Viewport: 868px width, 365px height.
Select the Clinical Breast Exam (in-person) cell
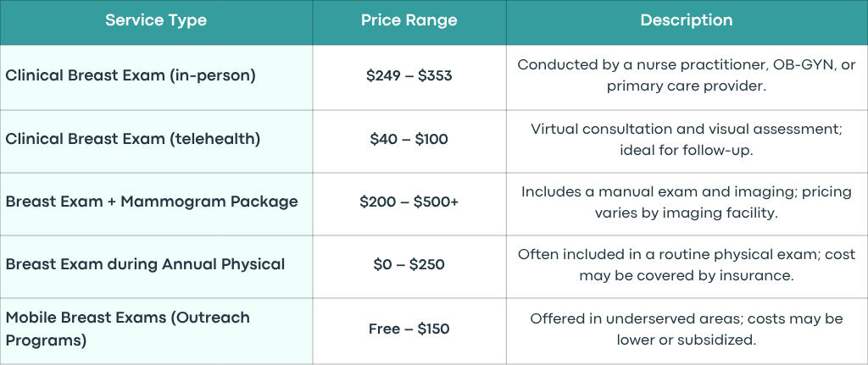[x=156, y=77]
